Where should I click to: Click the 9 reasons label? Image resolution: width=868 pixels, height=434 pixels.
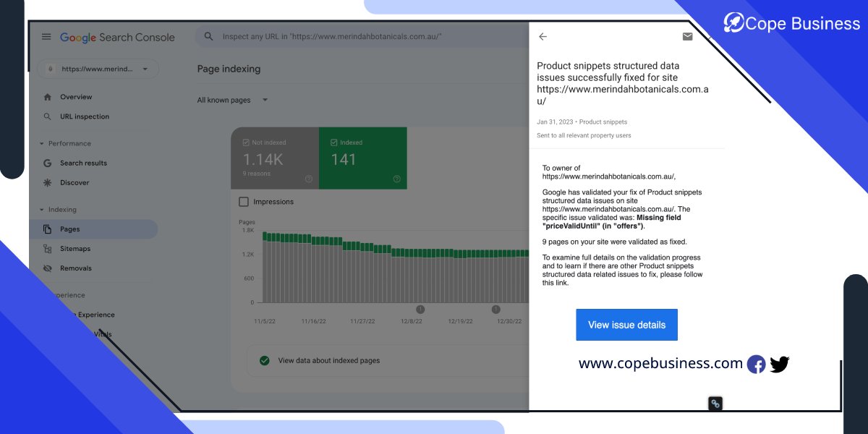point(255,174)
